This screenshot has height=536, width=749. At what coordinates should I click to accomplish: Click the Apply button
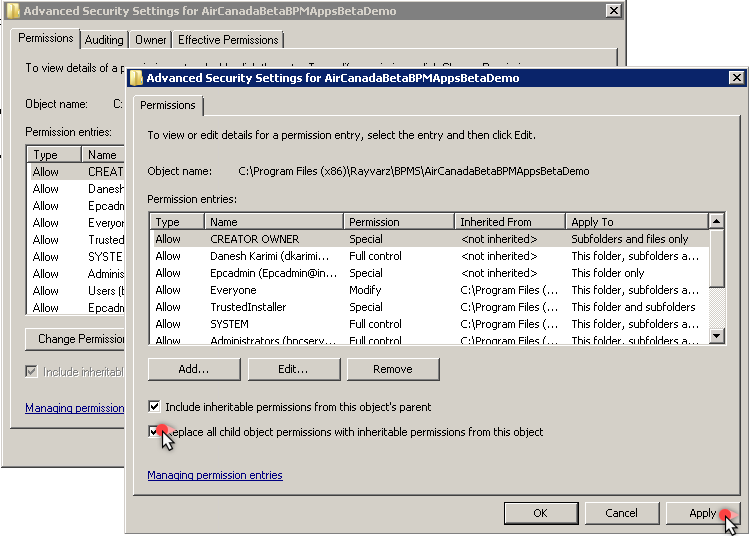[x=703, y=513]
